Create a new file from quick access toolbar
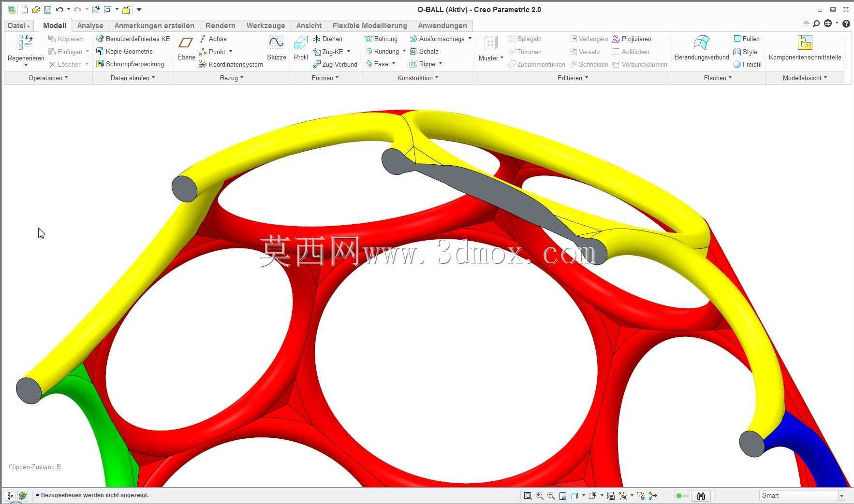This screenshot has width=854, height=504. point(25,10)
